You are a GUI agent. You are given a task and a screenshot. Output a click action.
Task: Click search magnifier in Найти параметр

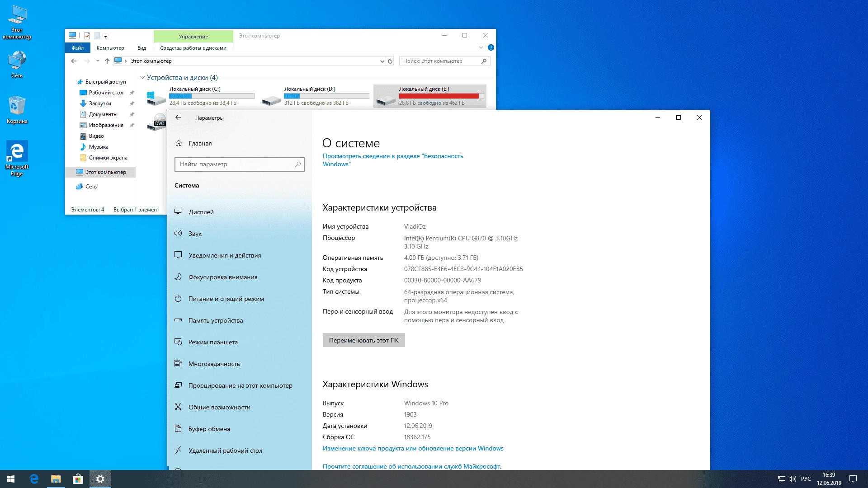pyautogui.click(x=298, y=164)
